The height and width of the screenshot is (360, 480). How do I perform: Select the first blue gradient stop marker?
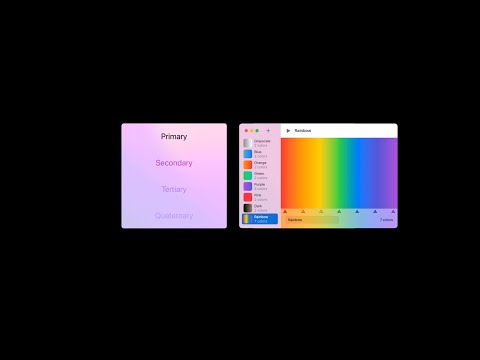357,211
